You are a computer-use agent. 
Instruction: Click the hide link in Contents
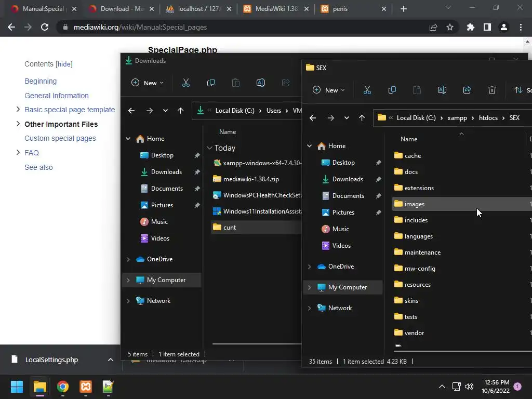[64, 64]
